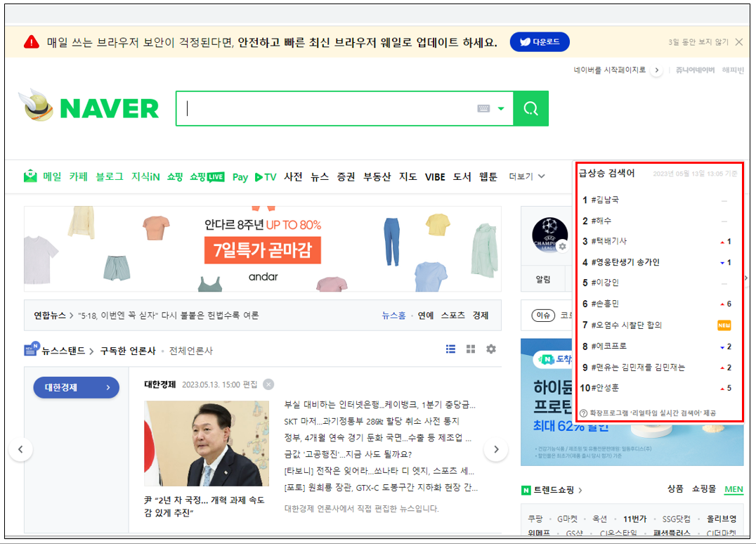Viewport: 756px width, 544px height.
Task: Download the Whale browser via 다운로드 button
Action: [540, 42]
